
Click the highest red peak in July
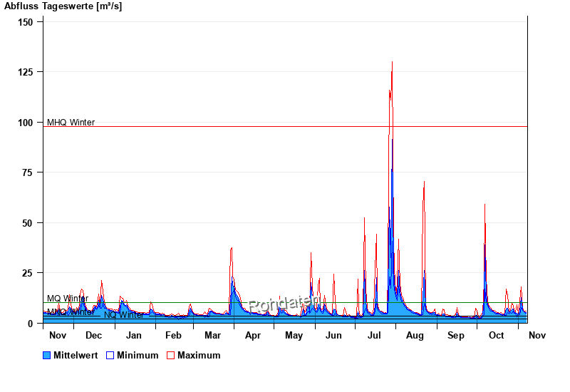392,63
